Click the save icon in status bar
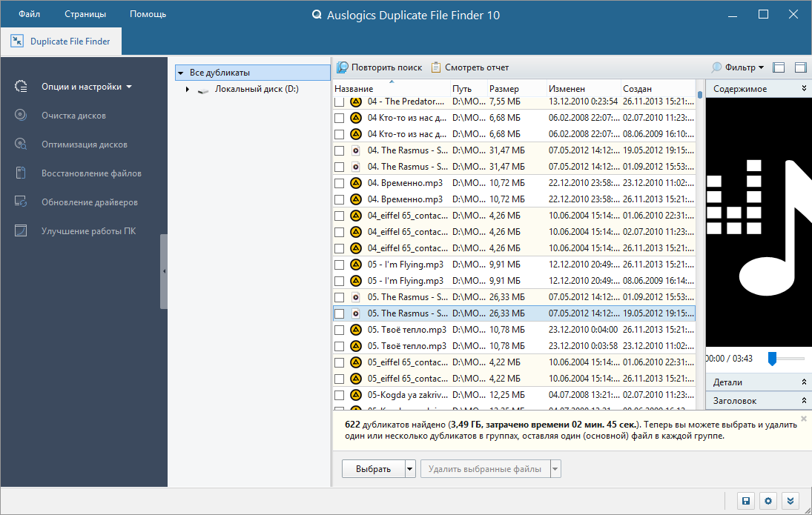Viewport: 812px width, 515px height. pyautogui.click(x=746, y=500)
